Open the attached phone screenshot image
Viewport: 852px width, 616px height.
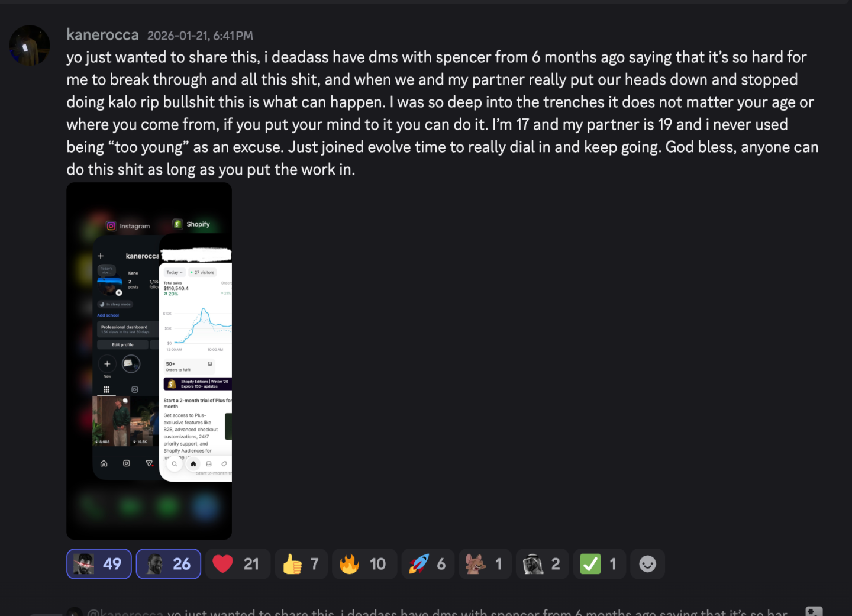pos(149,361)
